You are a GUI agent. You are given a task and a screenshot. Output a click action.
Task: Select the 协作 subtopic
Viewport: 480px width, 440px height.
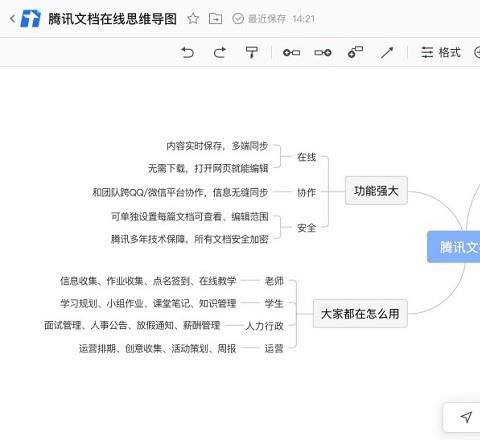(306, 192)
